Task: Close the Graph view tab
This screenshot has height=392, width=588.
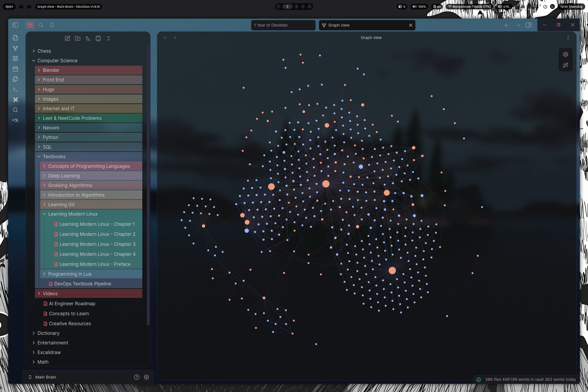Action: (x=411, y=25)
